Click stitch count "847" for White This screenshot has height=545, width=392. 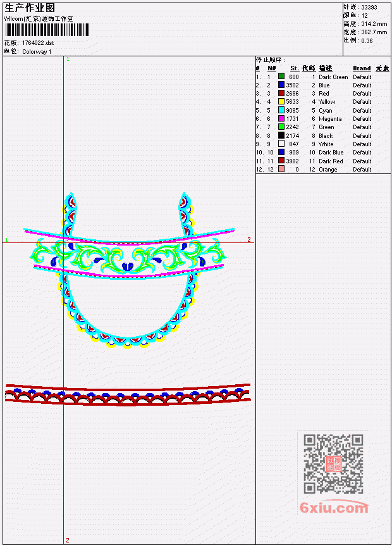[294, 144]
